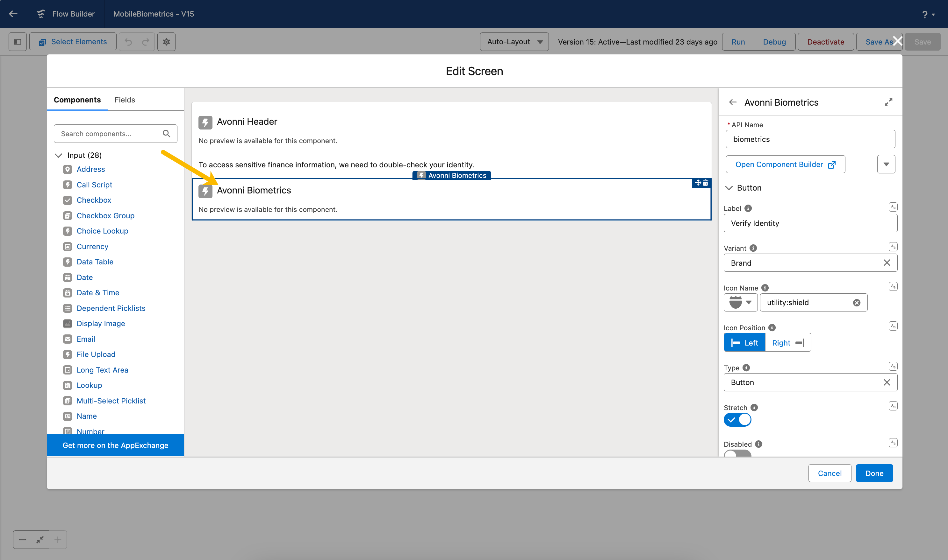Switch to the Fields tab
The height and width of the screenshot is (560, 948).
point(125,100)
